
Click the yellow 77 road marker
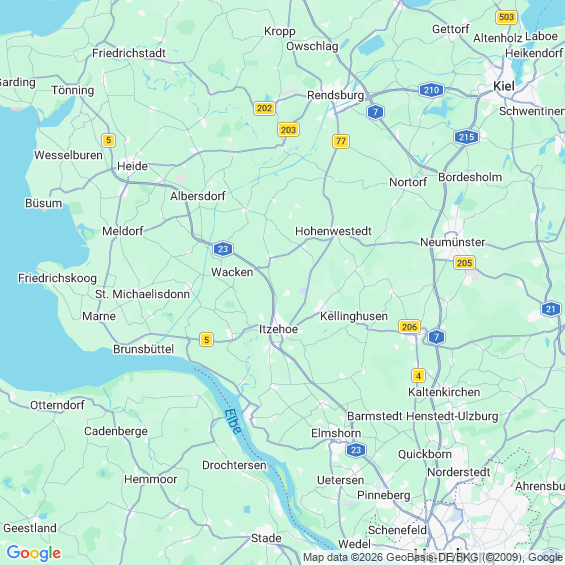click(341, 141)
